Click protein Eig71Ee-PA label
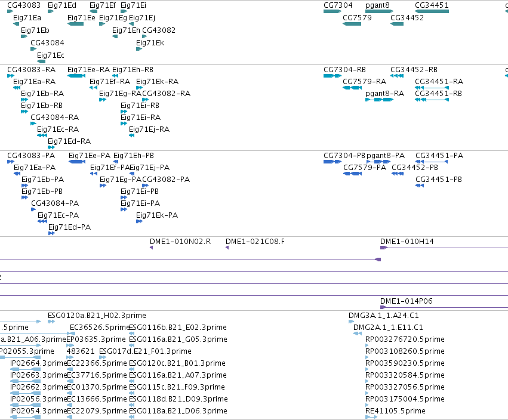 click(90, 156)
